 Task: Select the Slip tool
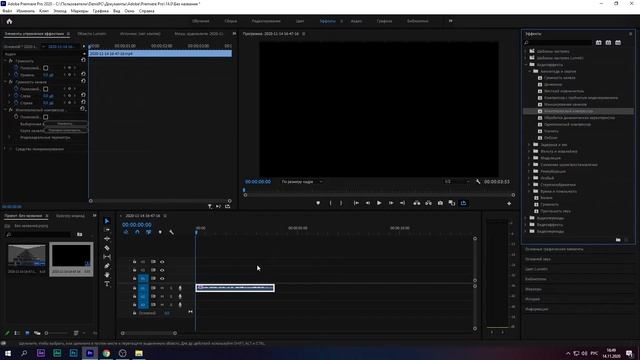[107, 257]
